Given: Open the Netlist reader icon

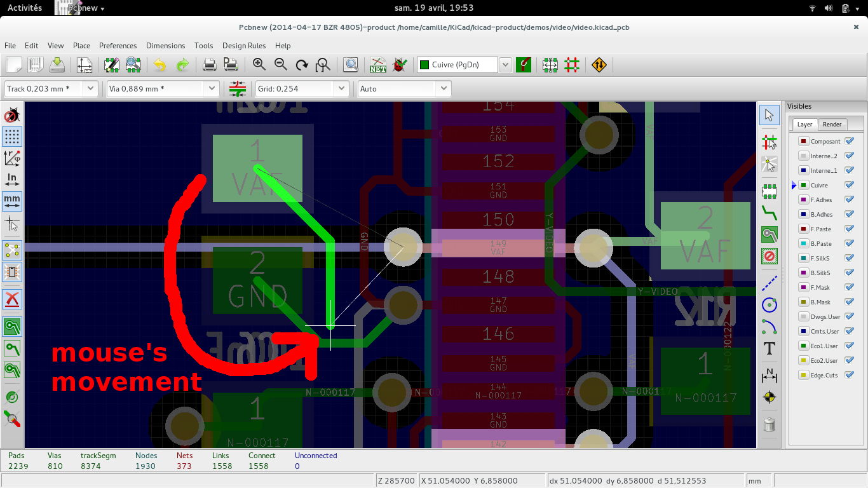Looking at the screenshot, I should pyautogui.click(x=379, y=65).
